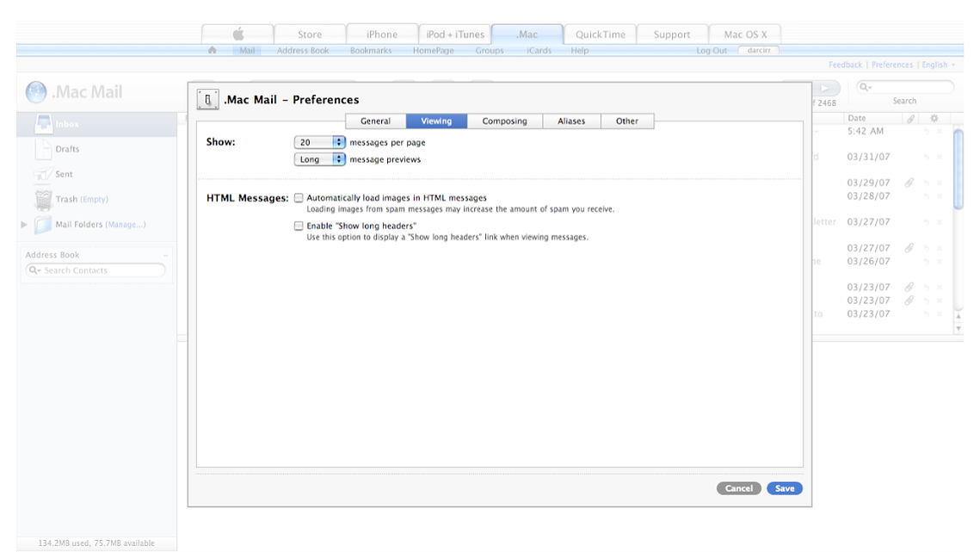Click the Cancel button
Viewport: 980px width, 552px height.
tap(738, 488)
